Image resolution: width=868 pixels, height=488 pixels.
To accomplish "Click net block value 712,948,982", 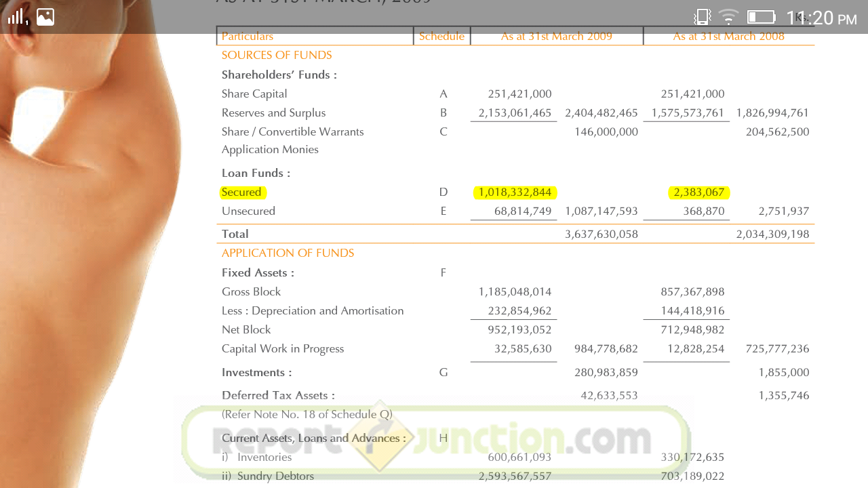I will (x=692, y=329).
